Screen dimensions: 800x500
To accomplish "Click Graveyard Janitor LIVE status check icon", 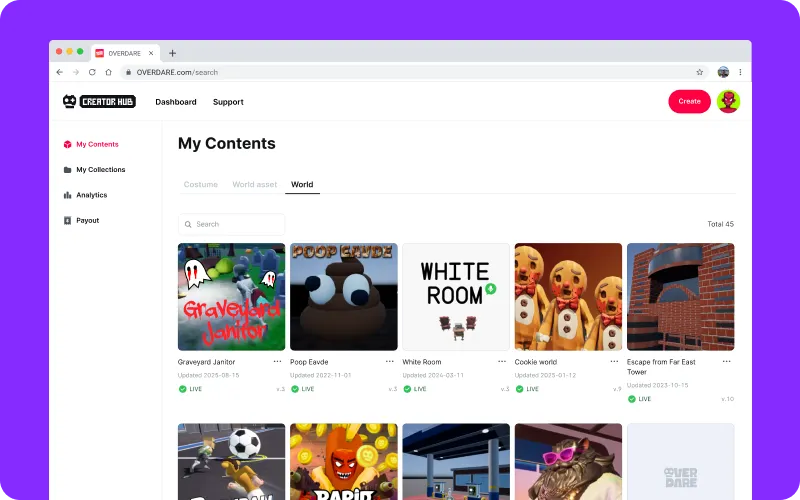I will [x=182, y=389].
